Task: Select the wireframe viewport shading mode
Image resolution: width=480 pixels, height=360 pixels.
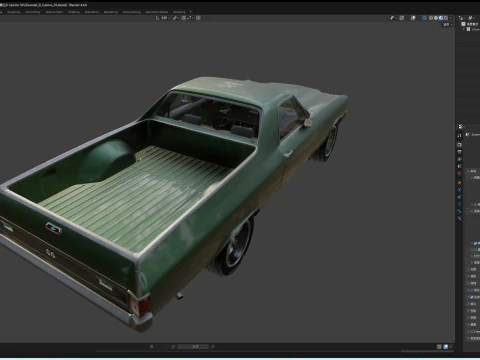Action: pos(431,18)
